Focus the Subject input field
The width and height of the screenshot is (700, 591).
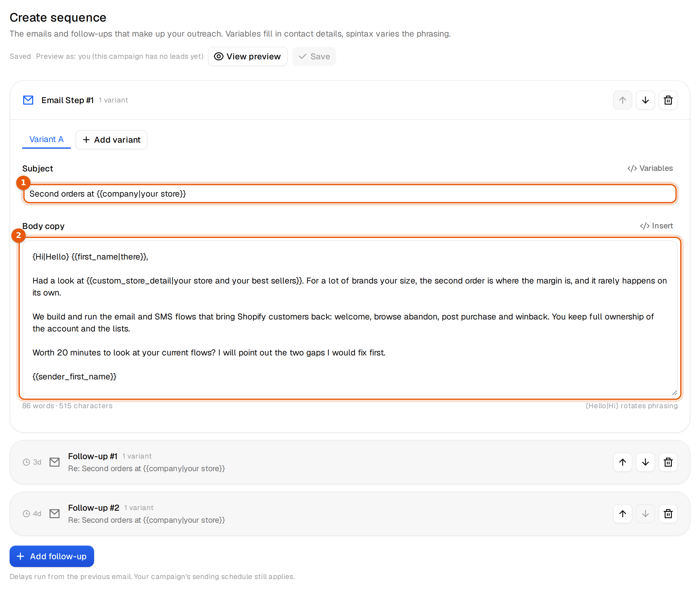pyautogui.click(x=350, y=194)
